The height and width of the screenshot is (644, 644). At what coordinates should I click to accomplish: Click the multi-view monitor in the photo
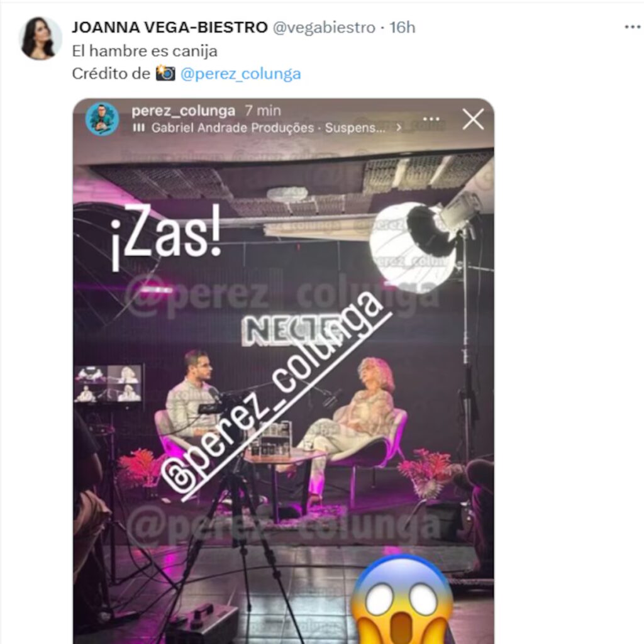tap(109, 384)
